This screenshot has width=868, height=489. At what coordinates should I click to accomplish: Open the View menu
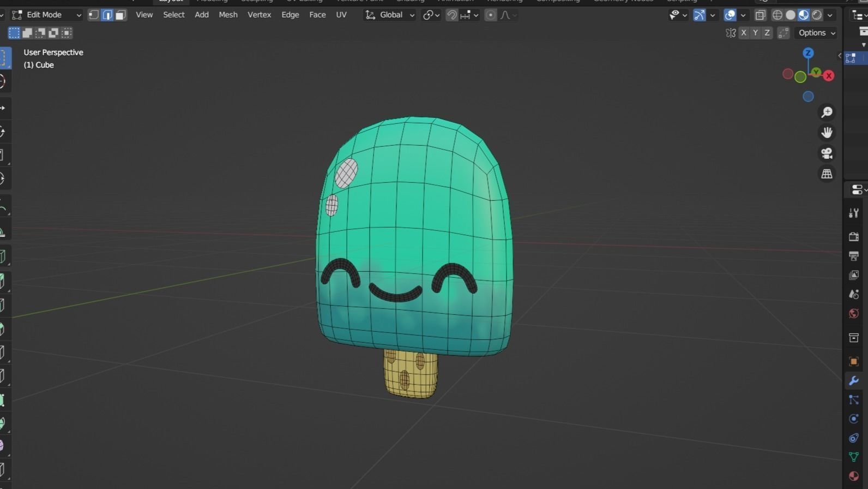(x=144, y=15)
